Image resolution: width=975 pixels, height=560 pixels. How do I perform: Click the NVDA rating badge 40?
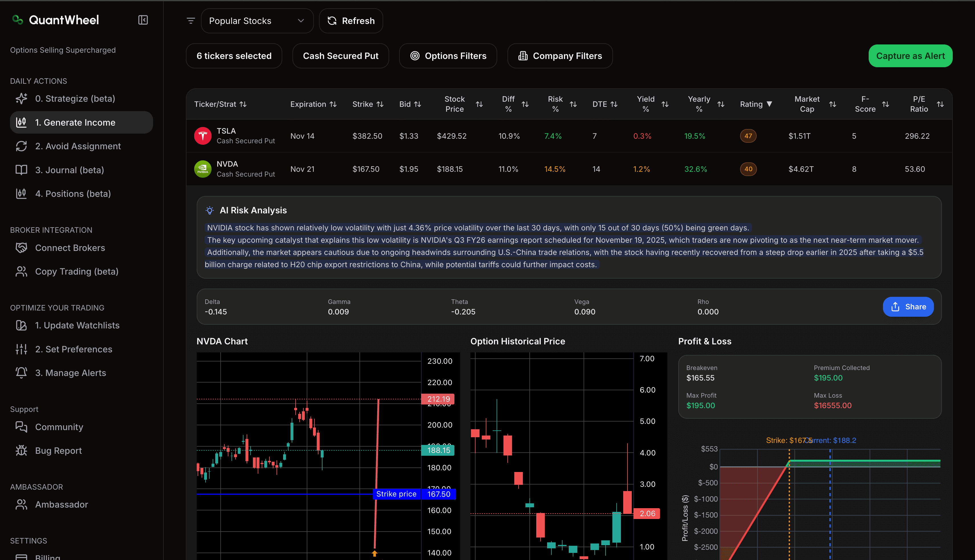(748, 169)
